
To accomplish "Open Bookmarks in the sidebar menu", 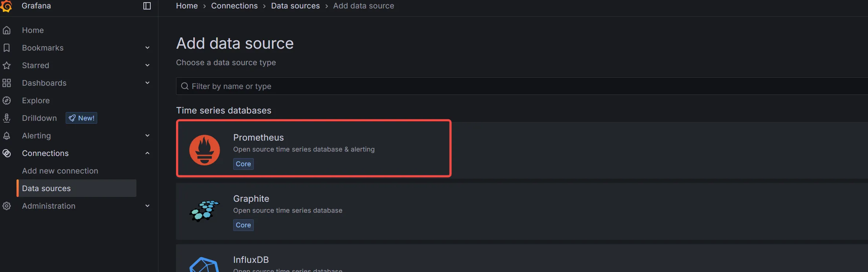I will click(43, 48).
